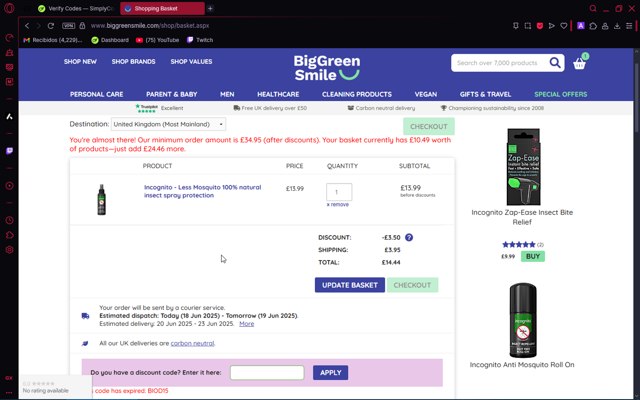
Task: Open the sidebar player circle icon
Action: pos(9,186)
